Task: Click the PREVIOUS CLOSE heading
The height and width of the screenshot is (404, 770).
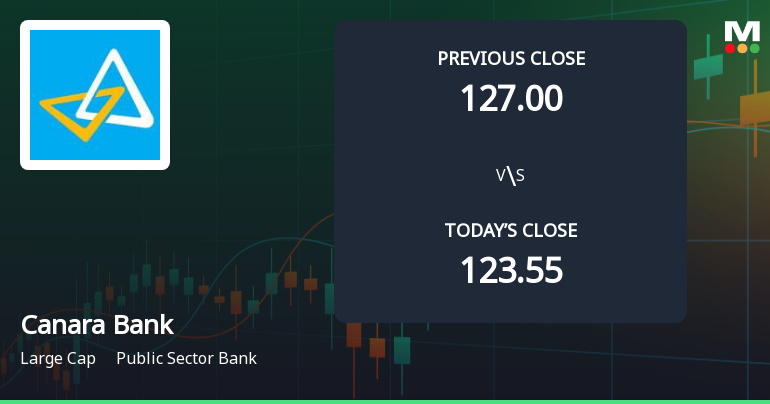Action: pyautogui.click(x=511, y=58)
